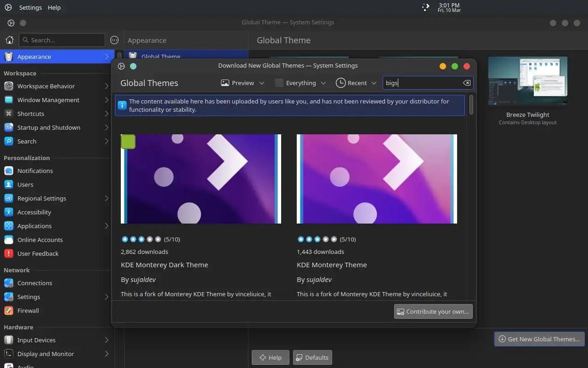
Task: Click the info icon in the notice banner
Action: (122, 105)
